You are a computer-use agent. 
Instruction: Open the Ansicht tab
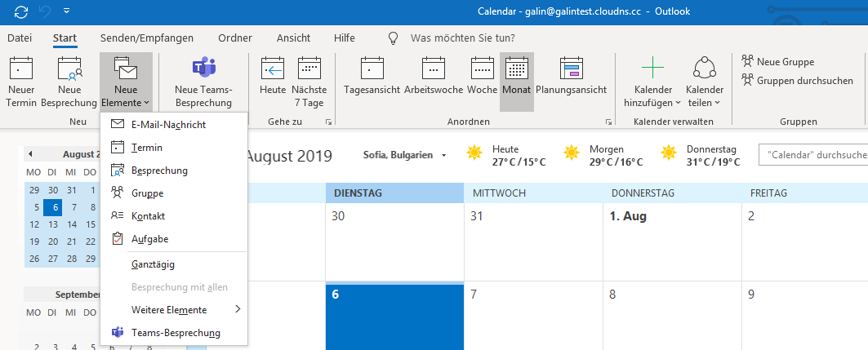point(293,38)
